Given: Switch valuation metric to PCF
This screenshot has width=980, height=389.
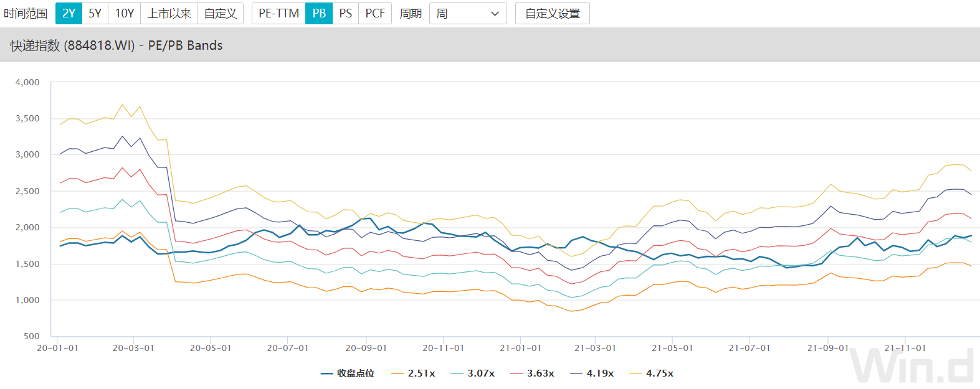Looking at the screenshot, I should coord(375,14).
